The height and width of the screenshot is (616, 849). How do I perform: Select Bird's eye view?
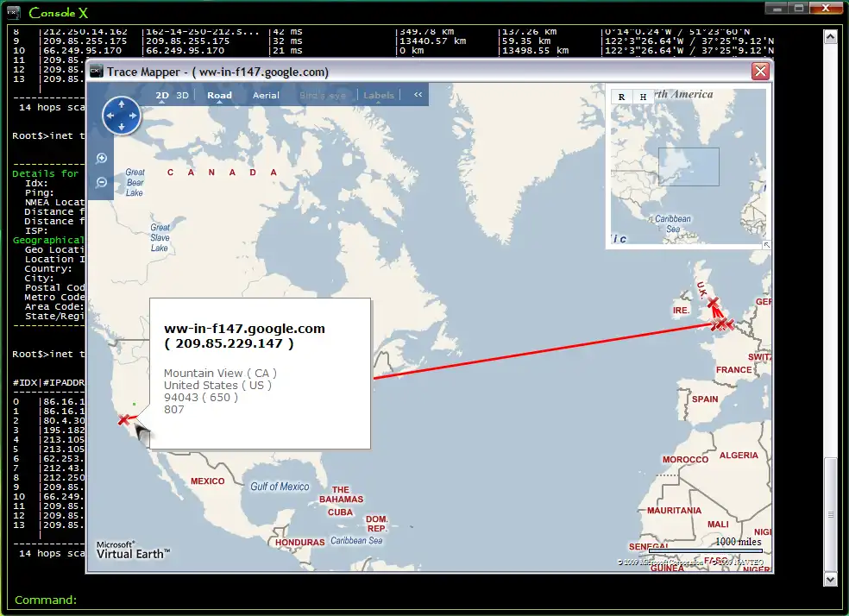click(322, 95)
